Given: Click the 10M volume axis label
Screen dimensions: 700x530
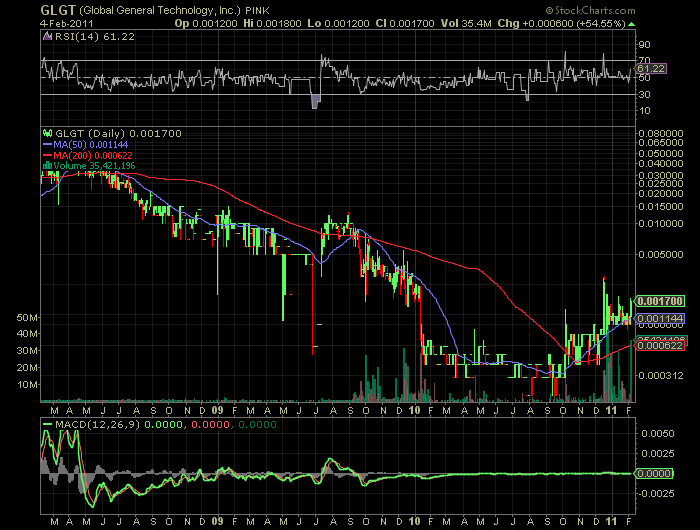Looking at the screenshot, I should 27,384.
